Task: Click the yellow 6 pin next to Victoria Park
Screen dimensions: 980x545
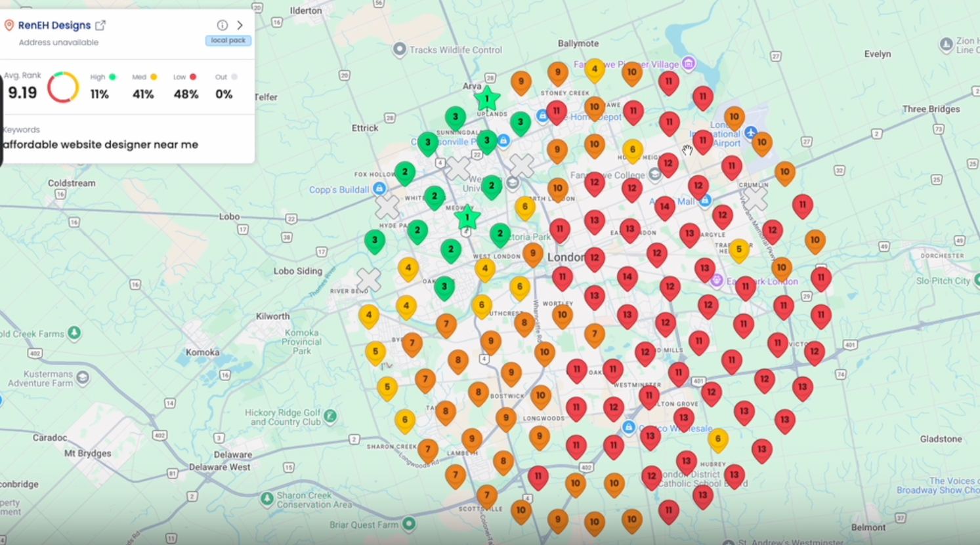Action: click(524, 207)
